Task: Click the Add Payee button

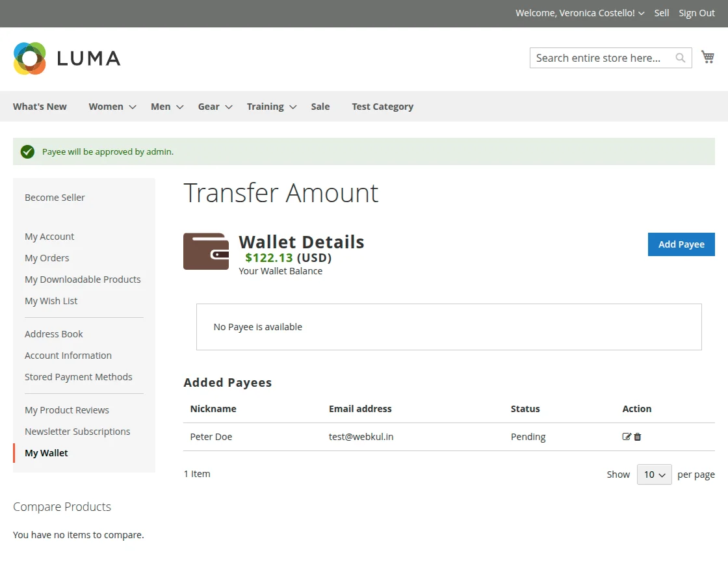Action: coord(681,244)
